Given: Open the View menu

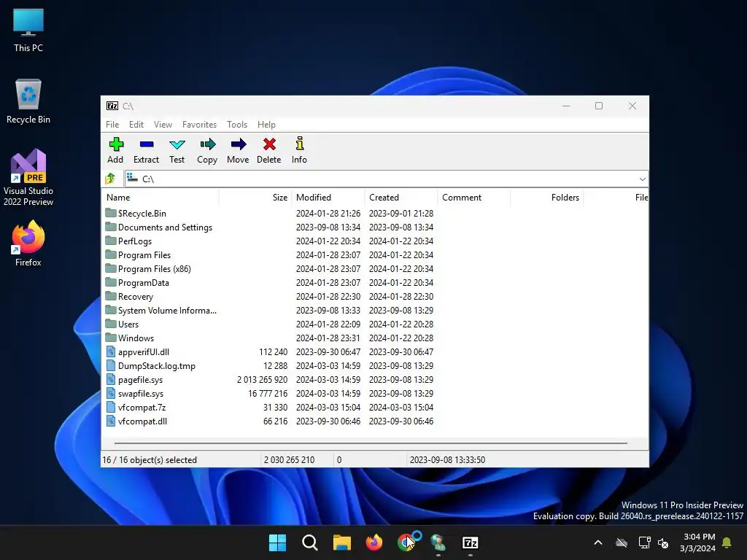Looking at the screenshot, I should click(163, 124).
